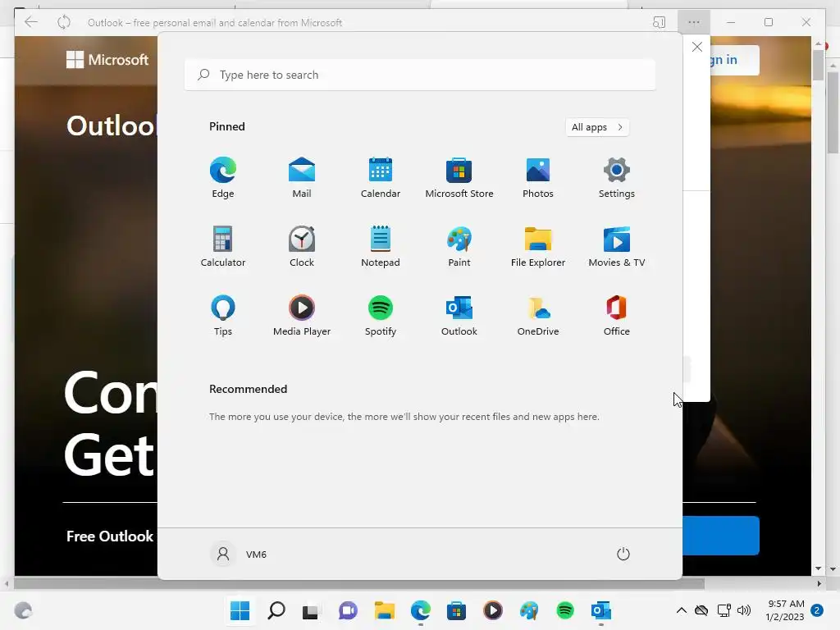Screen dimensions: 840x630
Task: Launch the Calculator app
Action: click(x=223, y=246)
